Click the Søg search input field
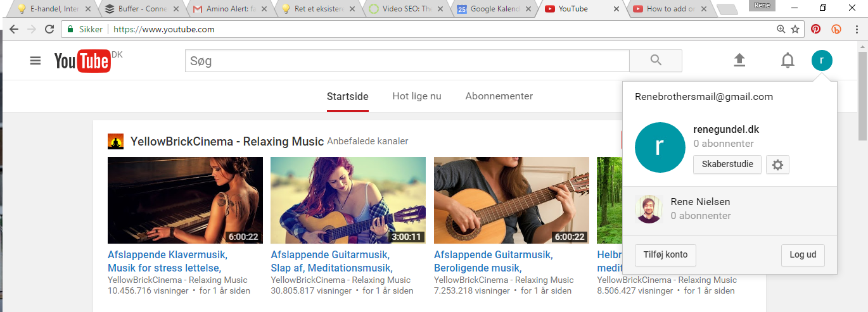Image resolution: width=868 pixels, height=312 pixels. pyautogui.click(x=407, y=61)
